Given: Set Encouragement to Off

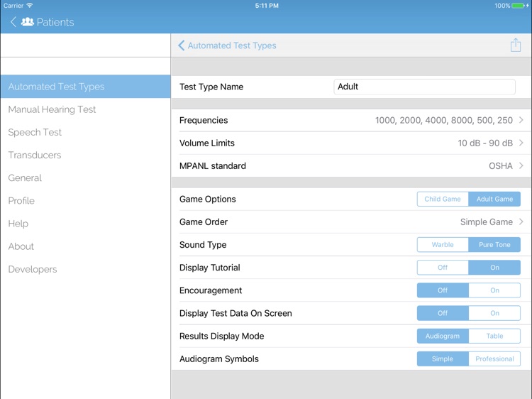Looking at the screenshot, I should coord(443,290).
